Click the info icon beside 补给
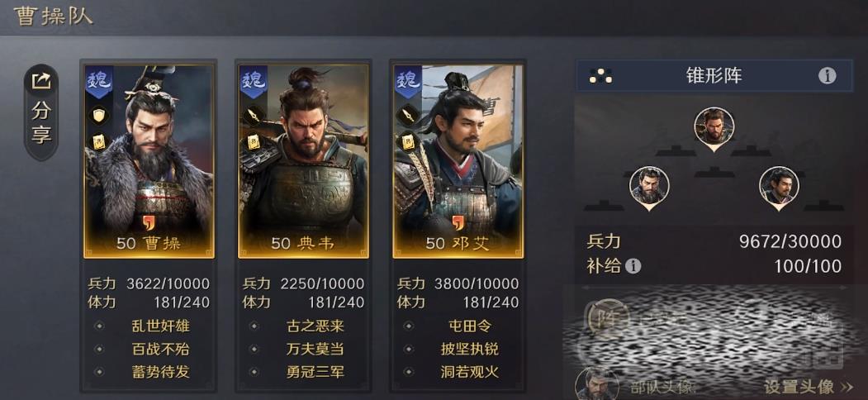The width and height of the screenshot is (868, 400). point(633,266)
